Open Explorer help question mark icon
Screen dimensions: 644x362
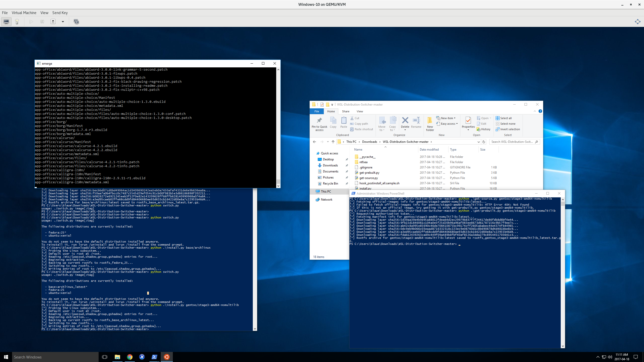tap(540, 111)
